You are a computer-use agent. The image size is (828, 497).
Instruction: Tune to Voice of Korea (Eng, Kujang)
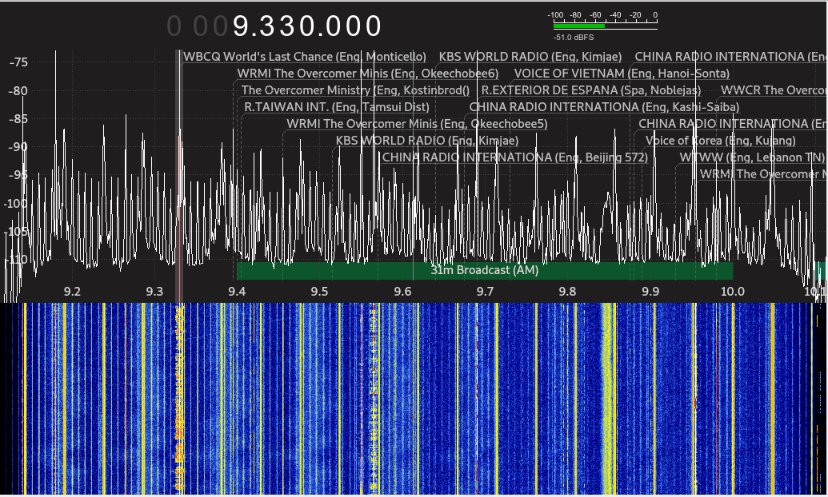(720, 140)
